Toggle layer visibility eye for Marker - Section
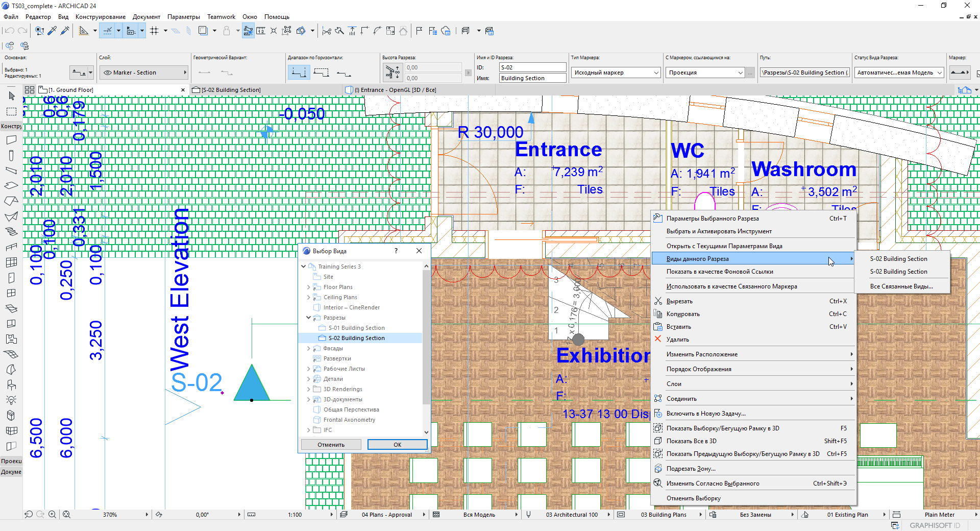980x531 pixels. click(x=107, y=73)
